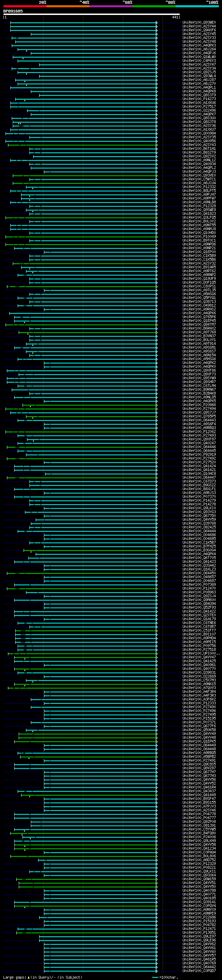Open hit UniRef100_C0PAQ4
Screen dimensions: 222x980
coord(199,852)
